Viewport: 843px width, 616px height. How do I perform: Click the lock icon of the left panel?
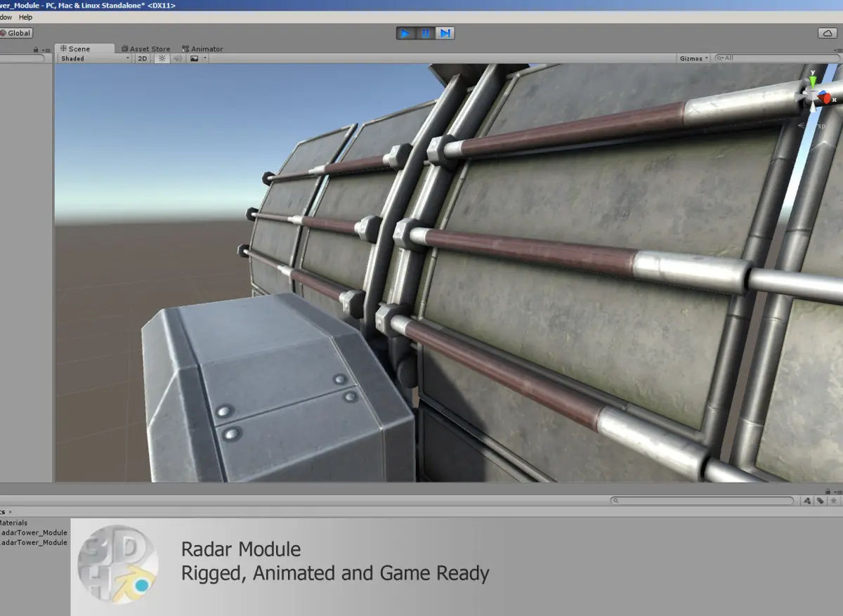(x=36, y=49)
